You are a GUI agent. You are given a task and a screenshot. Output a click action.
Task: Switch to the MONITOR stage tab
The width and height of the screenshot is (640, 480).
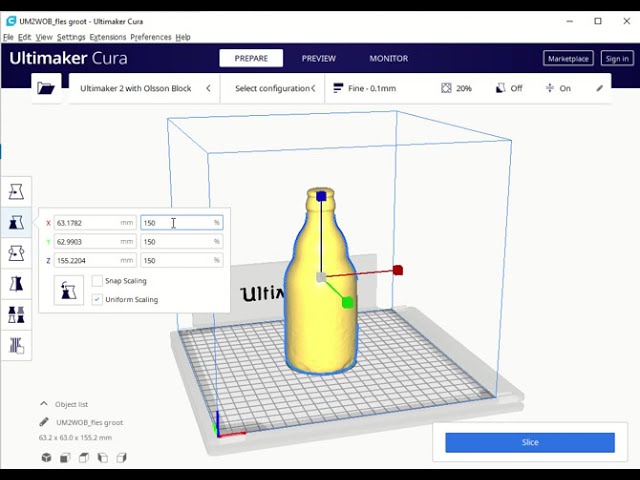389,58
